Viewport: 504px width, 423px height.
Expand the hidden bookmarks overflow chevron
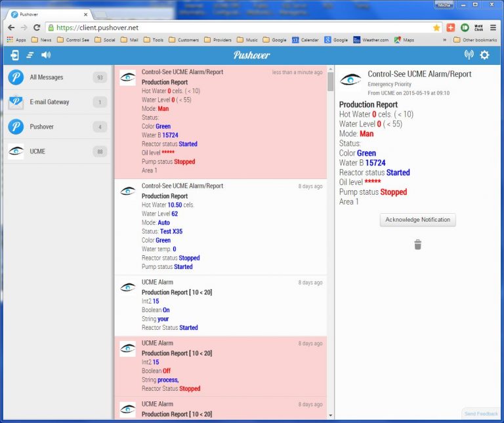(445, 40)
